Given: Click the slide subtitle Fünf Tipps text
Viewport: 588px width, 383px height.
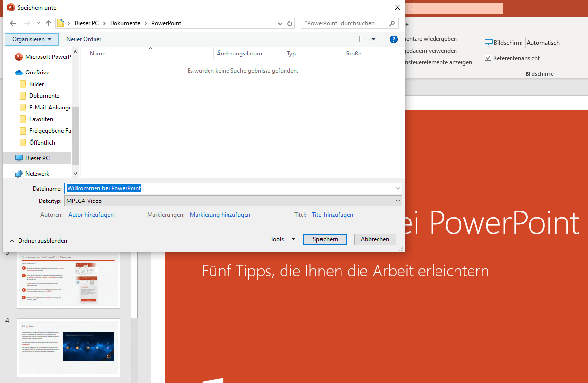Looking at the screenshot, I should [345, 271].
